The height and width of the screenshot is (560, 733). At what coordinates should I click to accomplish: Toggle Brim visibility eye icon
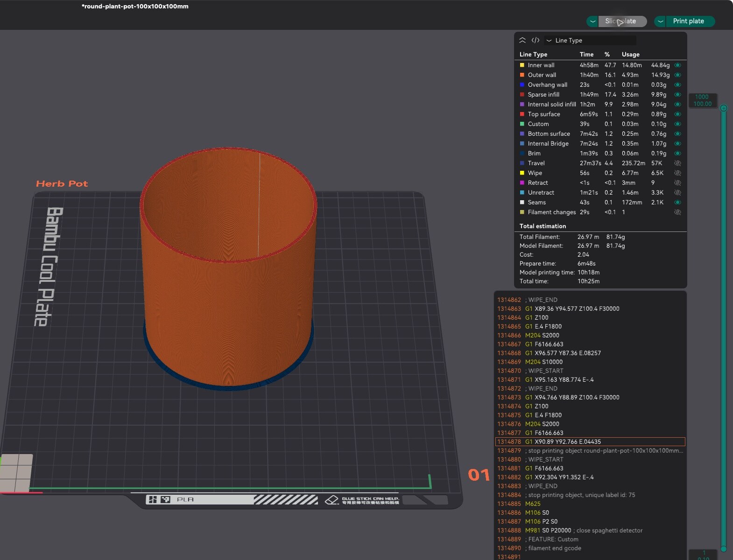(x=677, y=154)
